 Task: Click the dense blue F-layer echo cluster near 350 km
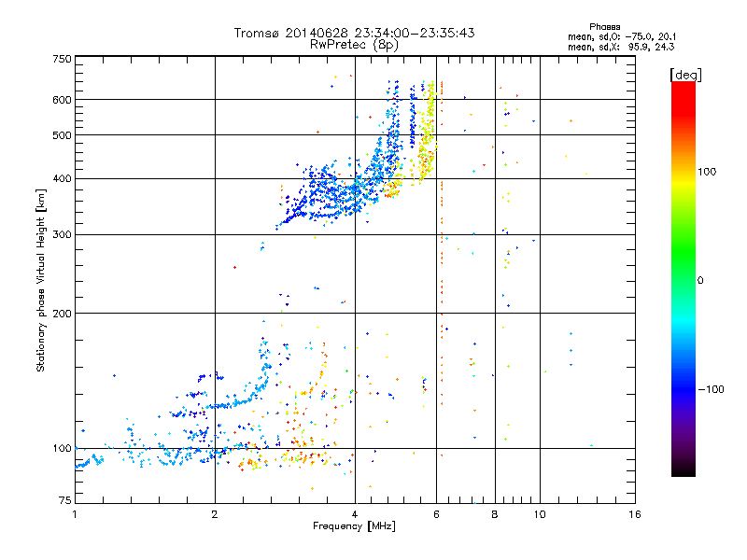coord(333,193)
